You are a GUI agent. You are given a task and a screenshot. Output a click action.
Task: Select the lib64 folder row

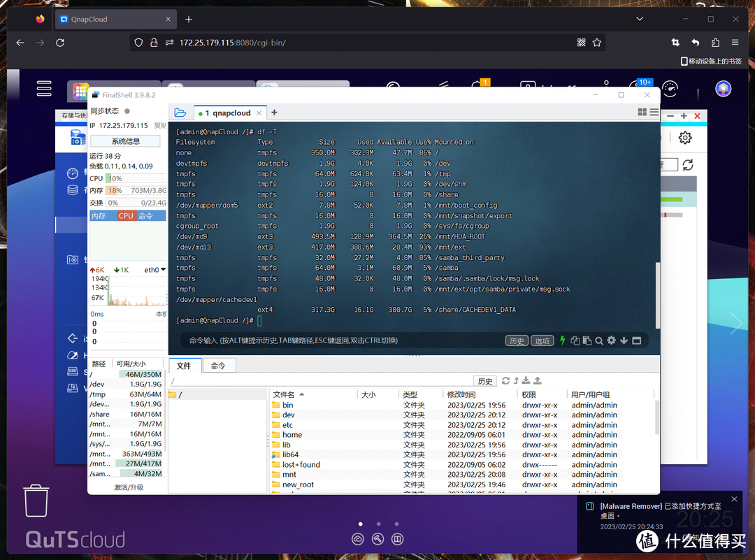(445, 454)
